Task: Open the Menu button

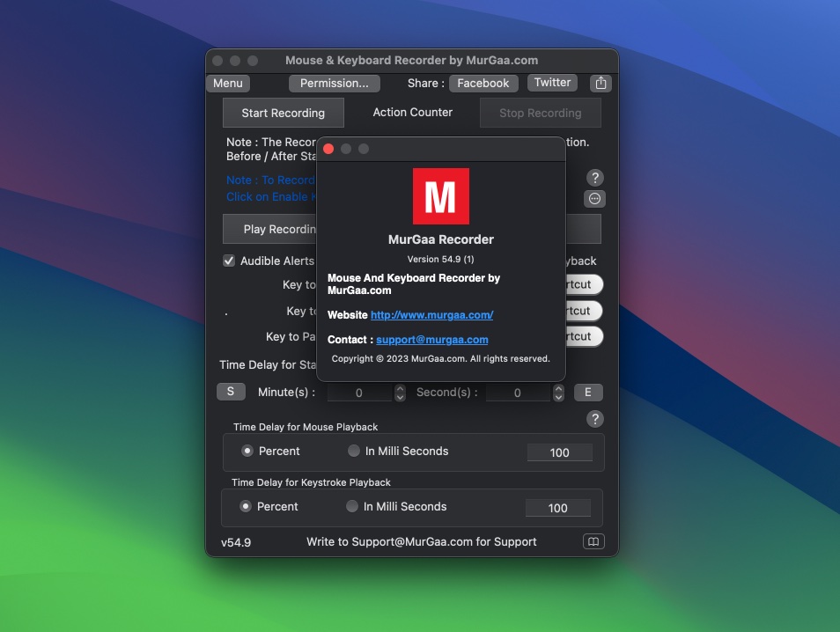Action: (227, 83)
